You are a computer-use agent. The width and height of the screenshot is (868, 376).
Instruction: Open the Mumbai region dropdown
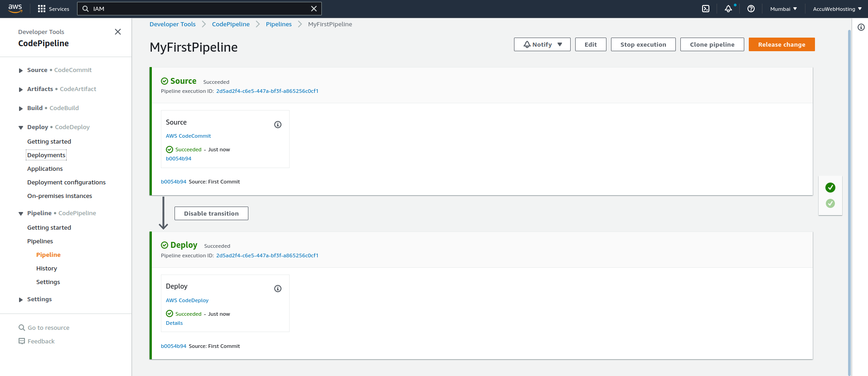pos(783,9)
